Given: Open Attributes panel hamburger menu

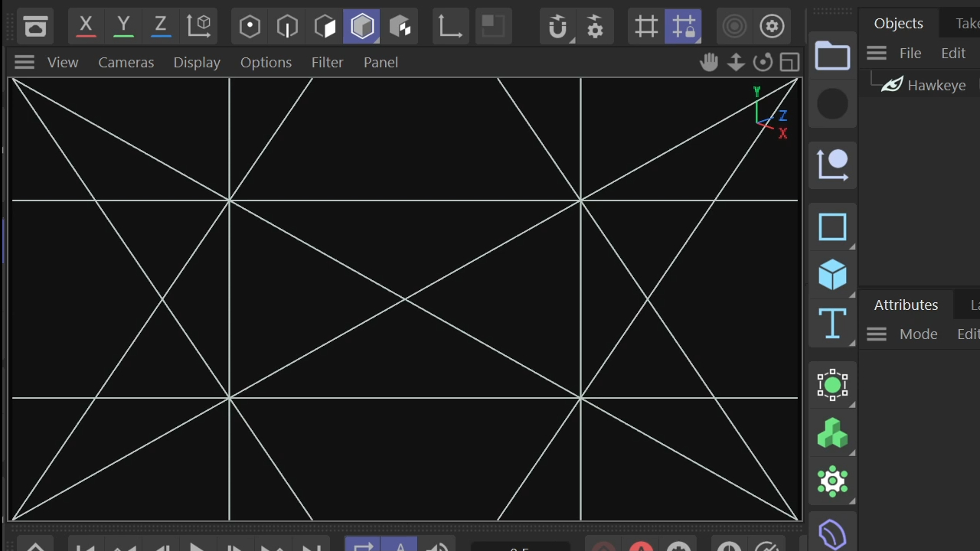Looking at the screenshot, I should click(x=877, y=334).
